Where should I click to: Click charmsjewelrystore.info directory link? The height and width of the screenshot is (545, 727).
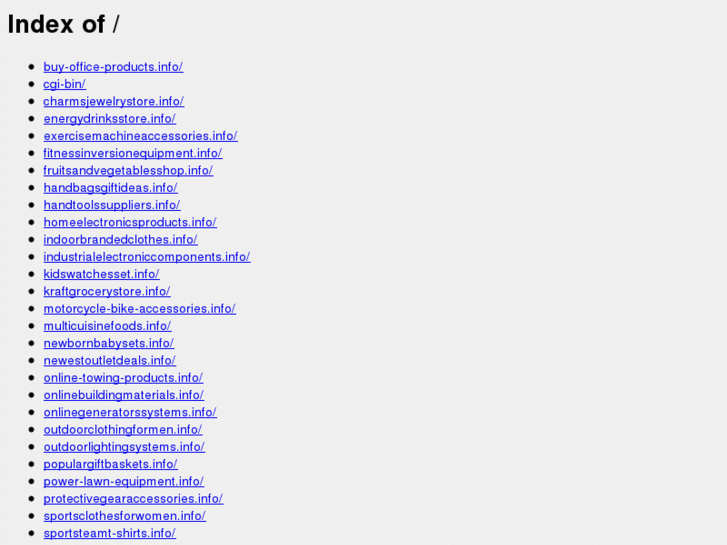pyautogui.click(x=114, y=101)
